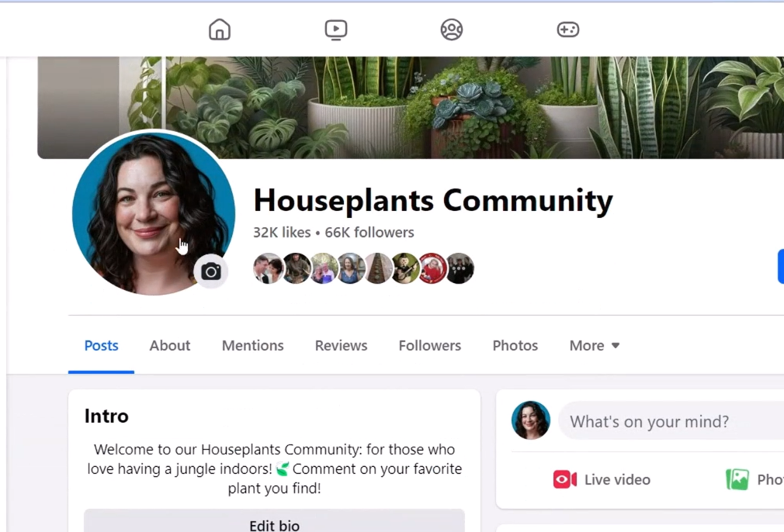This screenshot has height=532, width=784.
Task: Open the Houseplants Community profile picture
Action: [154, 212]
